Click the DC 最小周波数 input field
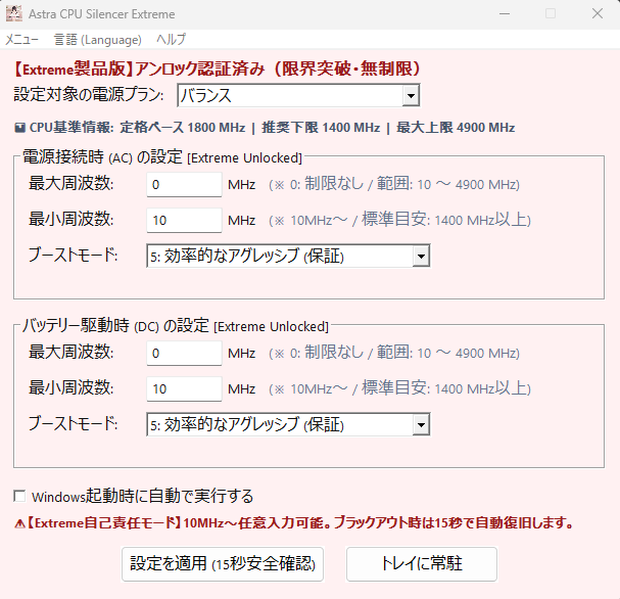 (x=184, y=389)
